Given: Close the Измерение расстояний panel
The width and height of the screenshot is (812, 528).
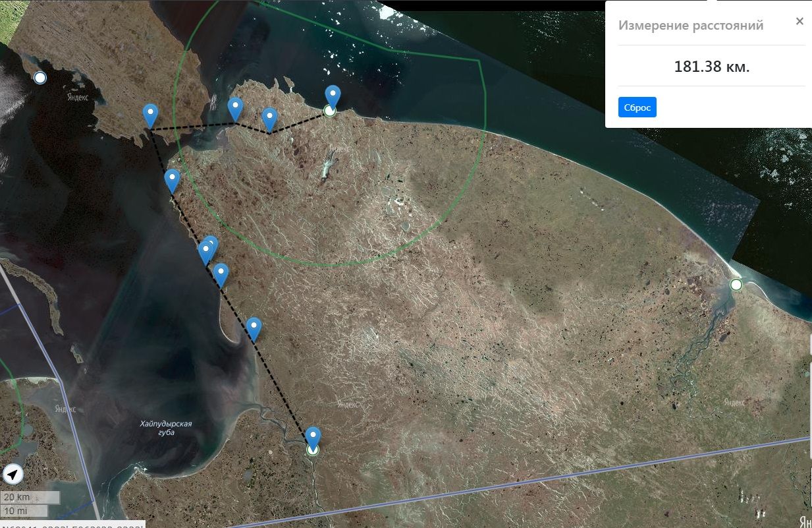Looking at the screenshot, I should (799, 21).
